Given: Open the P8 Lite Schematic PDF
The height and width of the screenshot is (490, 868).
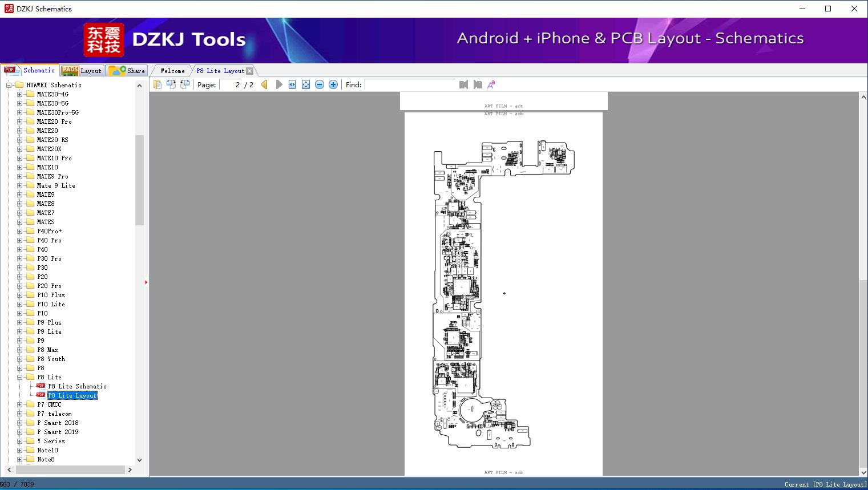Looking at the screenshot, I should tap(77, 386).
